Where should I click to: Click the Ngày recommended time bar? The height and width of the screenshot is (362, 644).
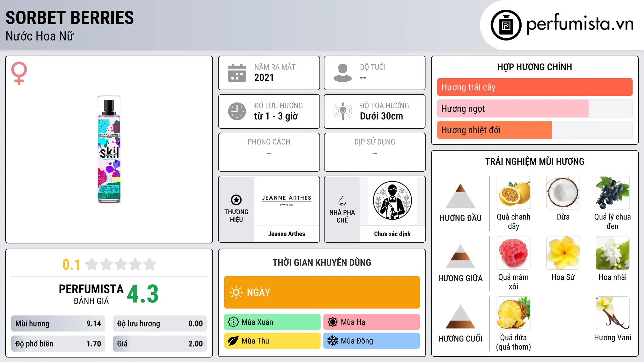click(322, 292)
